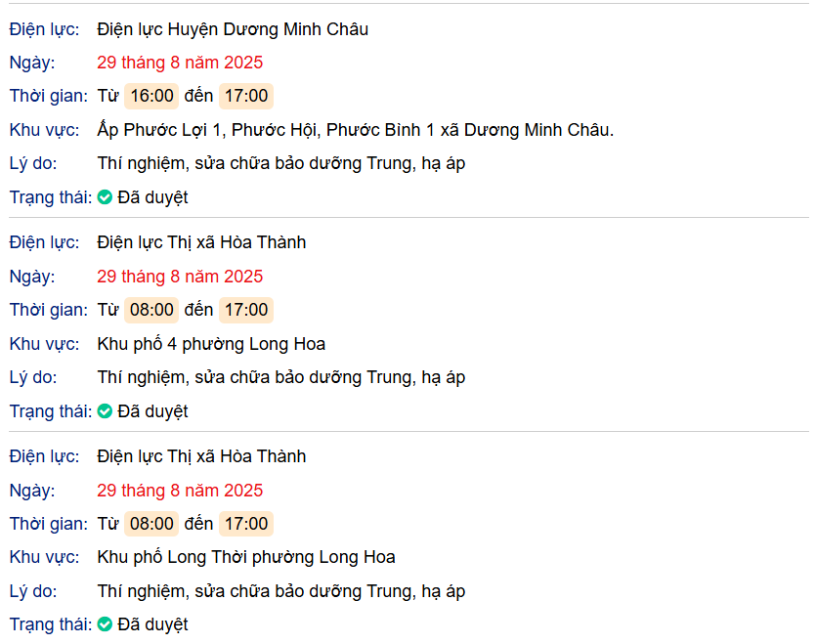Click Điện lực Huyện Dương Minh Châu text
816x644 pixels.
[233, 29]
